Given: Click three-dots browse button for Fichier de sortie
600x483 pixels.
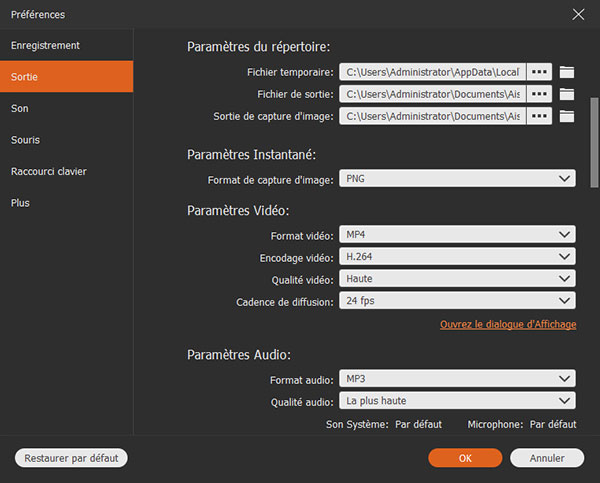Looking at the screenshot, I should click(540, 94).
